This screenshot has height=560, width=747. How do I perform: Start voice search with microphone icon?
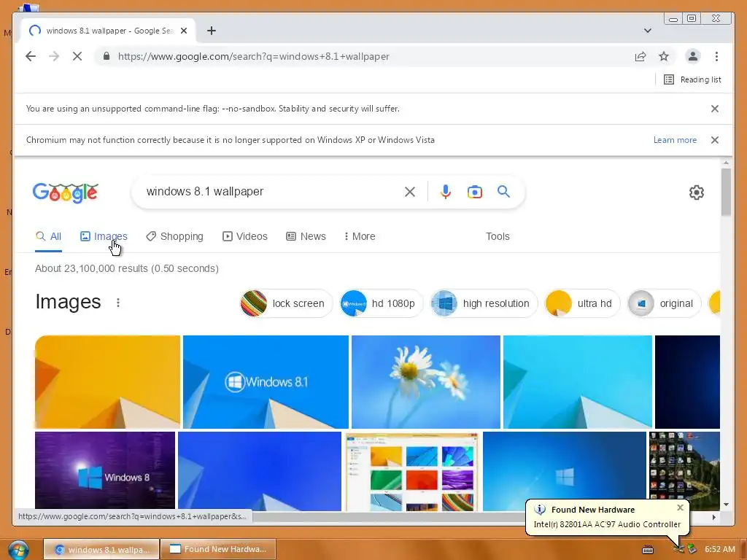[x=446, y=192]
